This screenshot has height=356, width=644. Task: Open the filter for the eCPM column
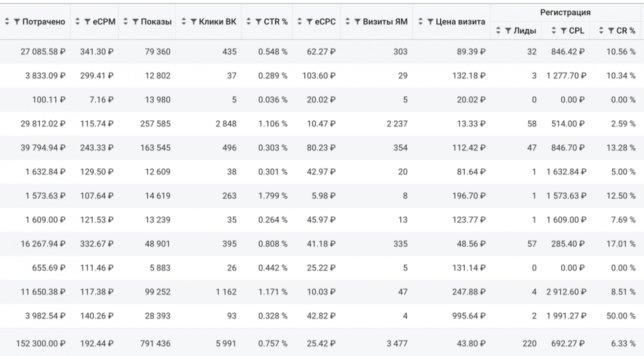(x=87, y=22)
